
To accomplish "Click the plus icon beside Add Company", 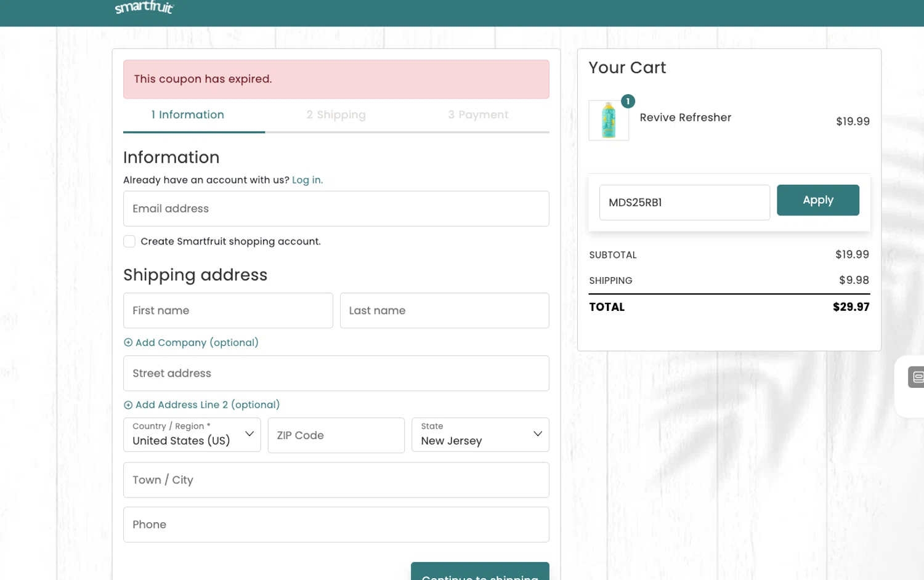I will (128, 342).
